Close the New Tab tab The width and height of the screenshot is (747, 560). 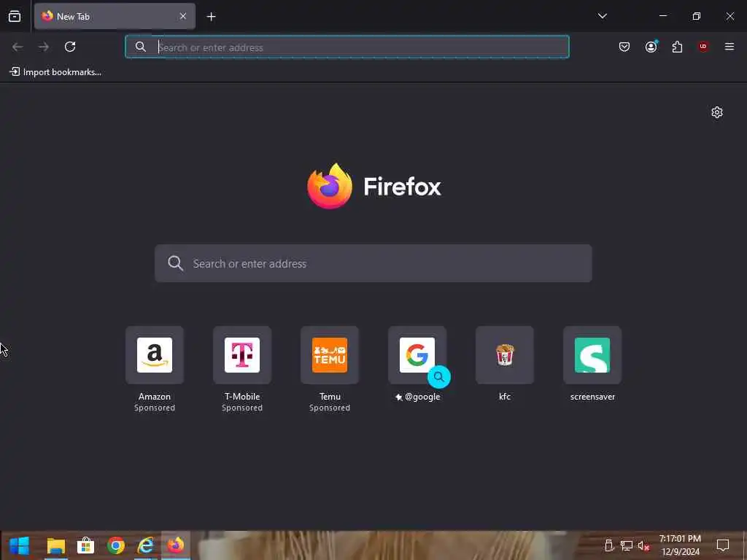(183, 16)
